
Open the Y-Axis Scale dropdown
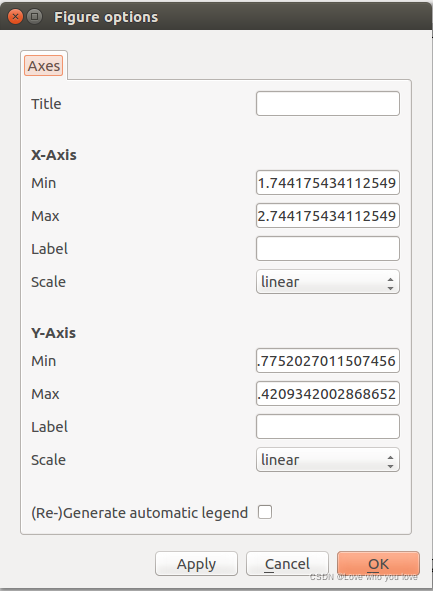[328, 459]
